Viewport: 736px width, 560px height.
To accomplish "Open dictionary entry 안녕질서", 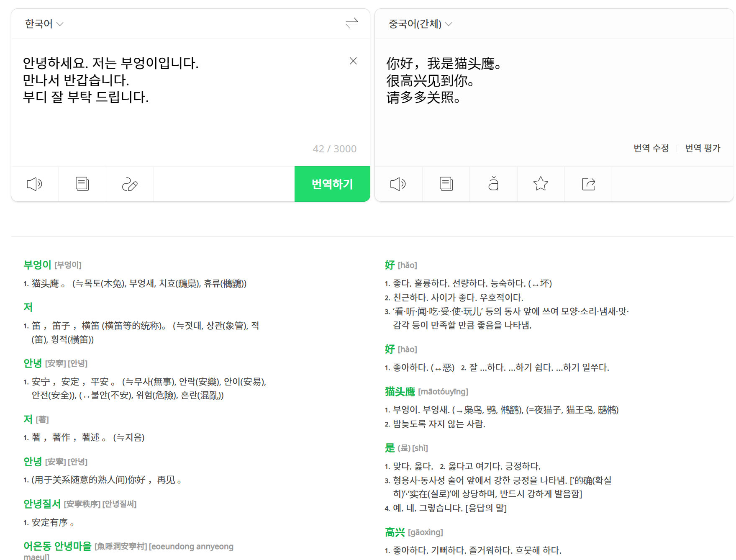I will pyautogui.click(x=42, y=503).
